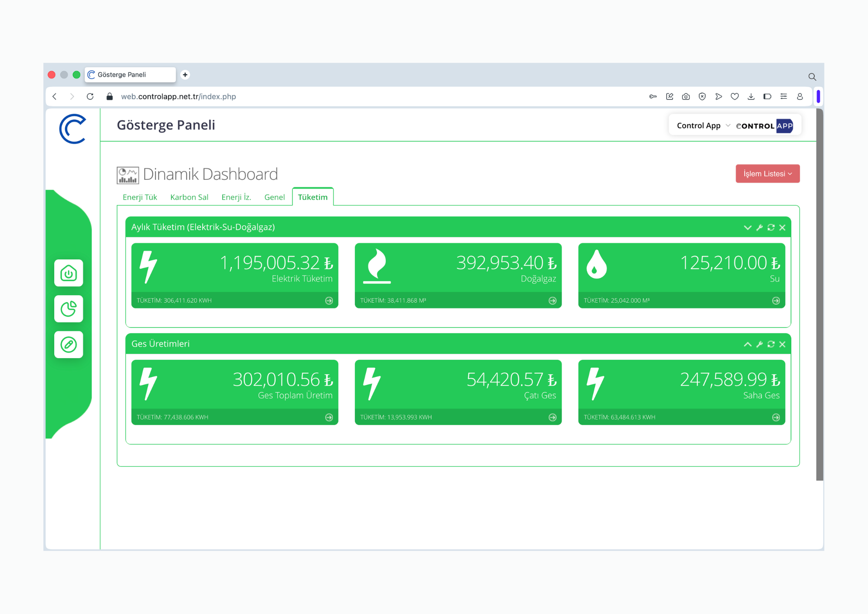Click the browser profile account icon
Screen dimensions: 868x614
tap(800, 96)
